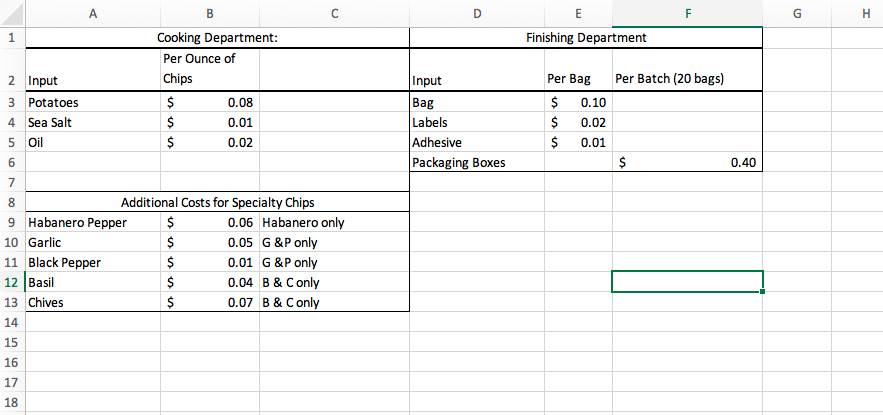Select column A header
Viewport: 883px width, 415px height.
(x=93, y=14)
